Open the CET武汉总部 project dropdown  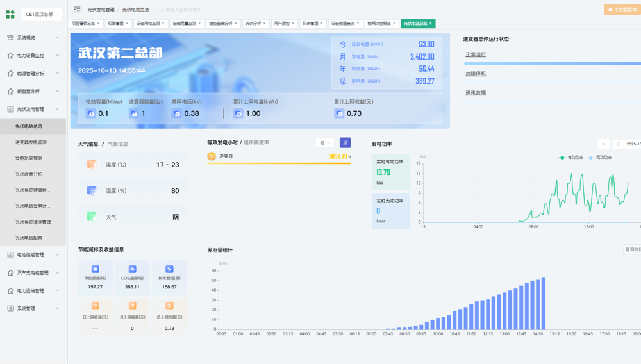coord(42,14)
